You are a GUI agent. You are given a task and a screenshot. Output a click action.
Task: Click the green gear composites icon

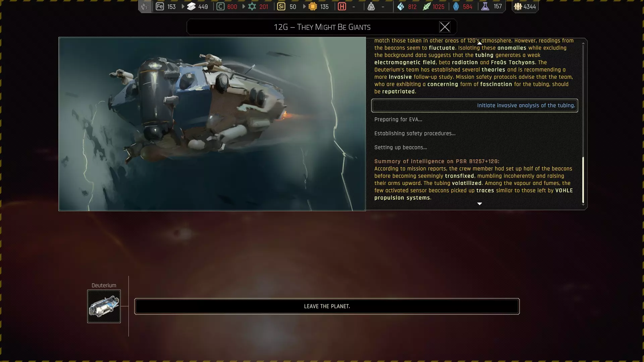(x=252, y=6)
